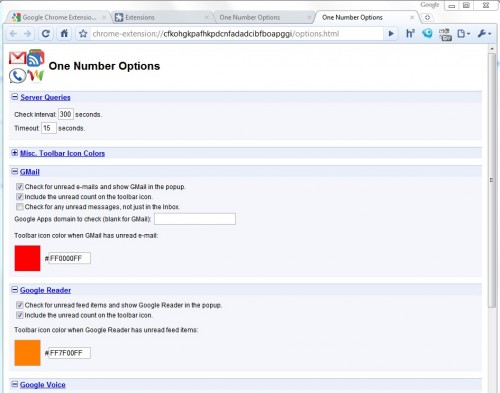Viewport: 500px width, 393px height.
Task: Open the red GMail color swatch
Action: 27,258
